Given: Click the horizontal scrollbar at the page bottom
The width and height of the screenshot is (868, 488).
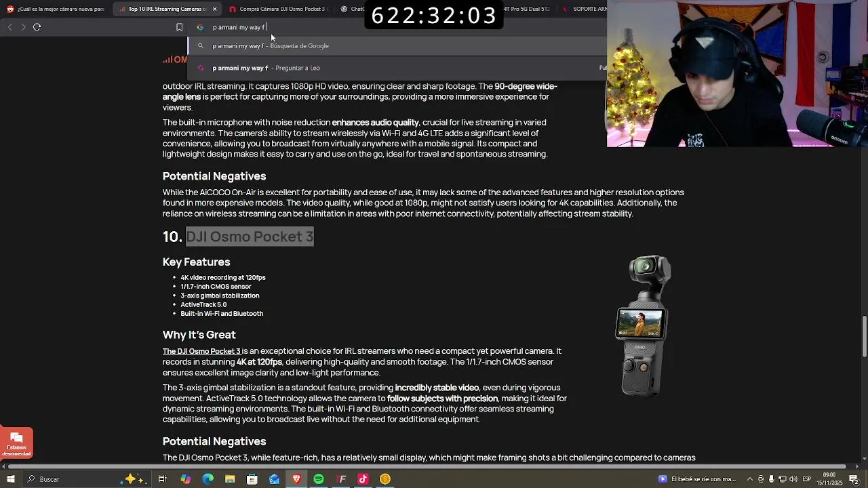Looking at the screenshot, I should pos(427,466).
